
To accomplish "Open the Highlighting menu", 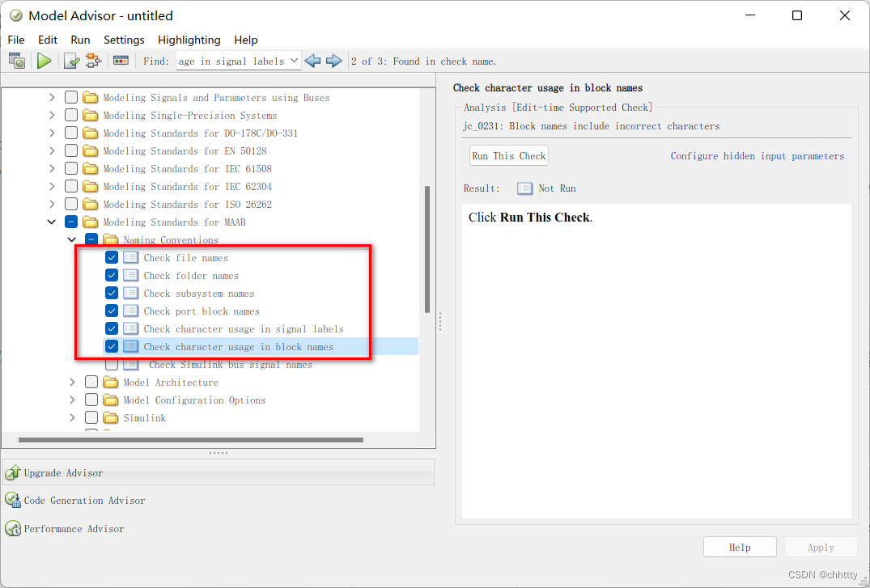I will coord(189,40).
